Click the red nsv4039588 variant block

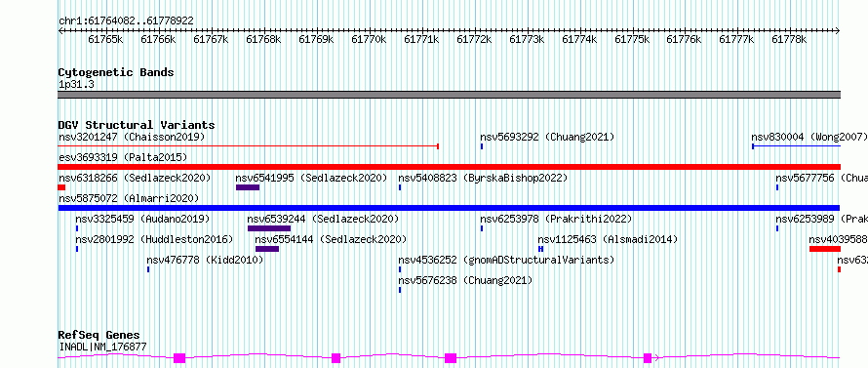click(825, 249)
